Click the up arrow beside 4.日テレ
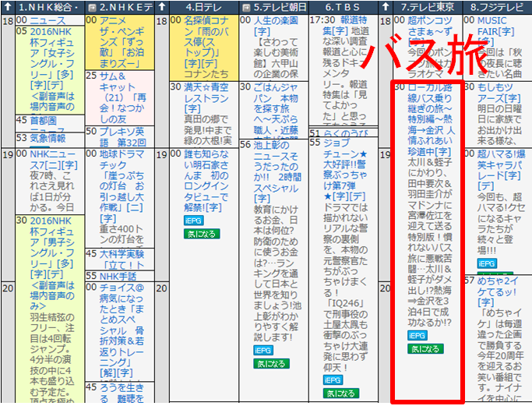The width and height of the screenshot is (532, 413). pos(162,7)
